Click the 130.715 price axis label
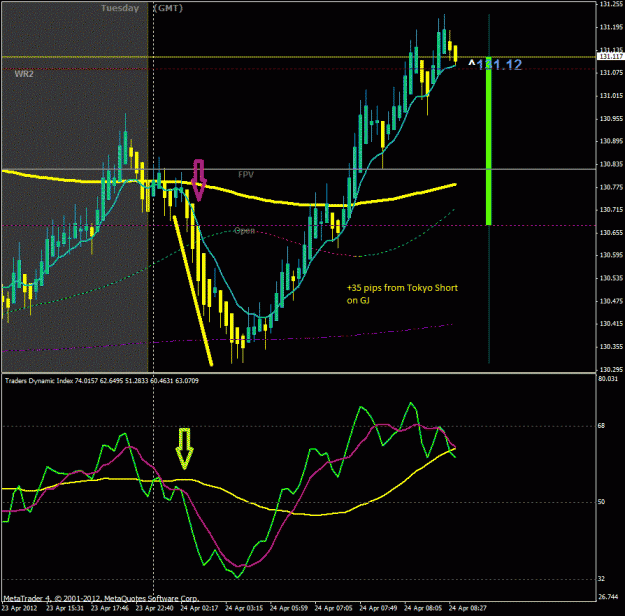The height and width of the screenshot is (616, 625). (x=611, y=210)
